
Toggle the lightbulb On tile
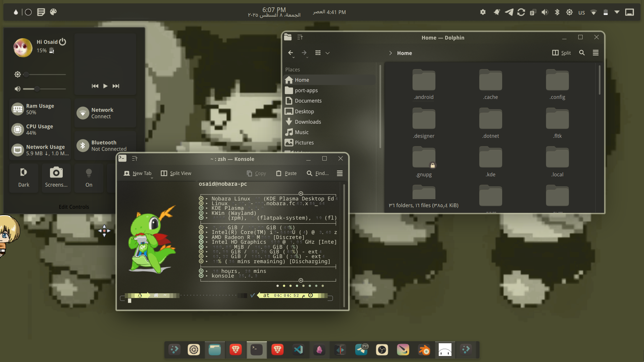click(89, 178)
